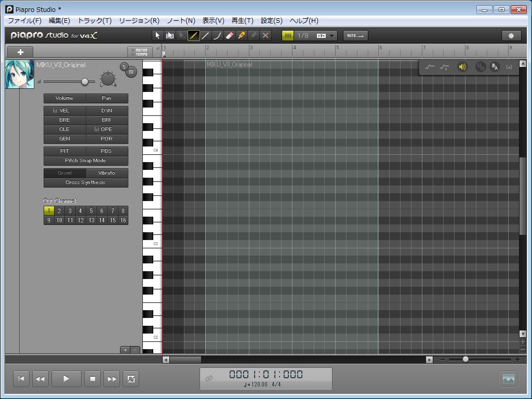Select the DYN parameter
Screen dimensions: 532x399
pyautogui.click(x=107, y=111)
